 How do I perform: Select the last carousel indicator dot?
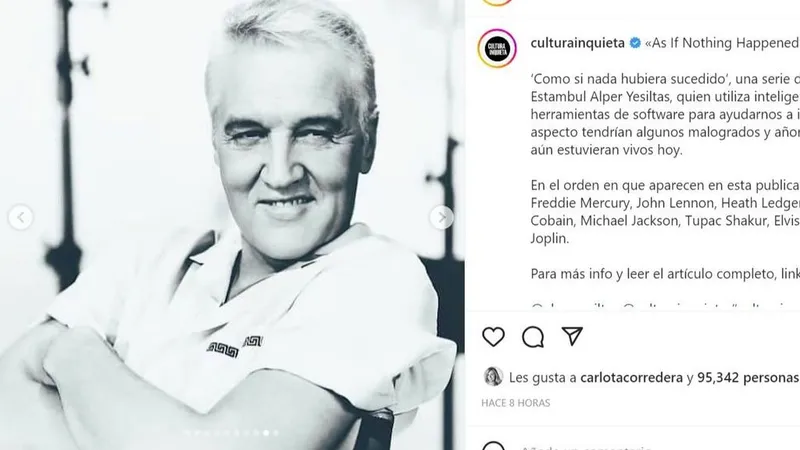[x=276, y=433]
